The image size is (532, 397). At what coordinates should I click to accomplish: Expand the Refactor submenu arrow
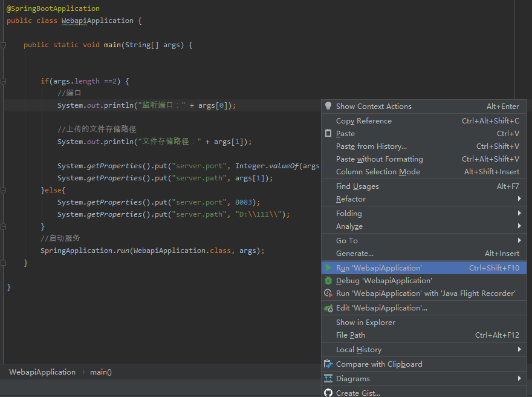tap(519, 198)
